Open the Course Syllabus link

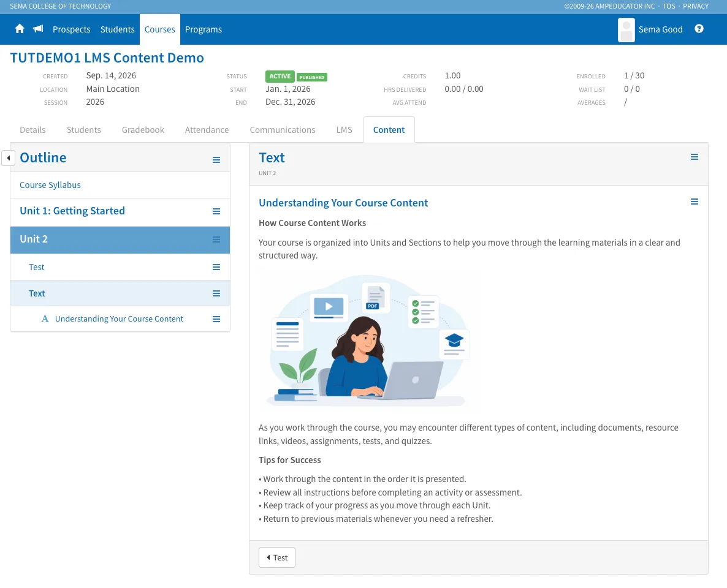point(50,185)
